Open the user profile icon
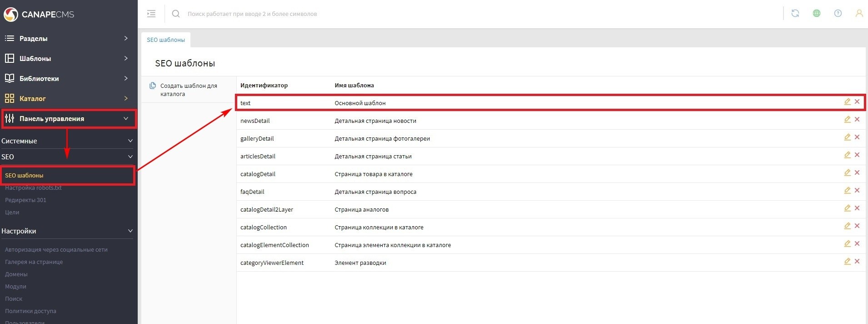The height and width of the screenshot is (324, 868). tap(858, 14)
